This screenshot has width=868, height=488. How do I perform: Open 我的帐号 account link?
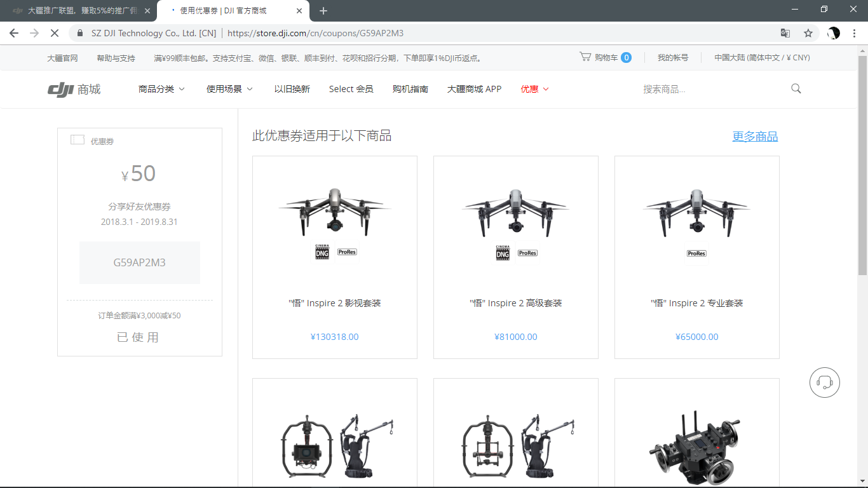coord(673,57)
